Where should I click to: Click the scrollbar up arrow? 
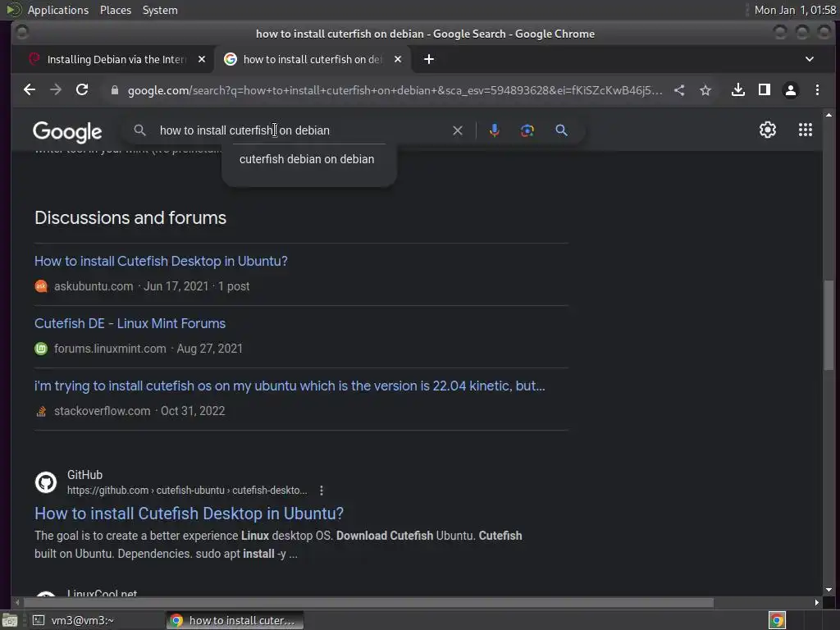[829, 115]
